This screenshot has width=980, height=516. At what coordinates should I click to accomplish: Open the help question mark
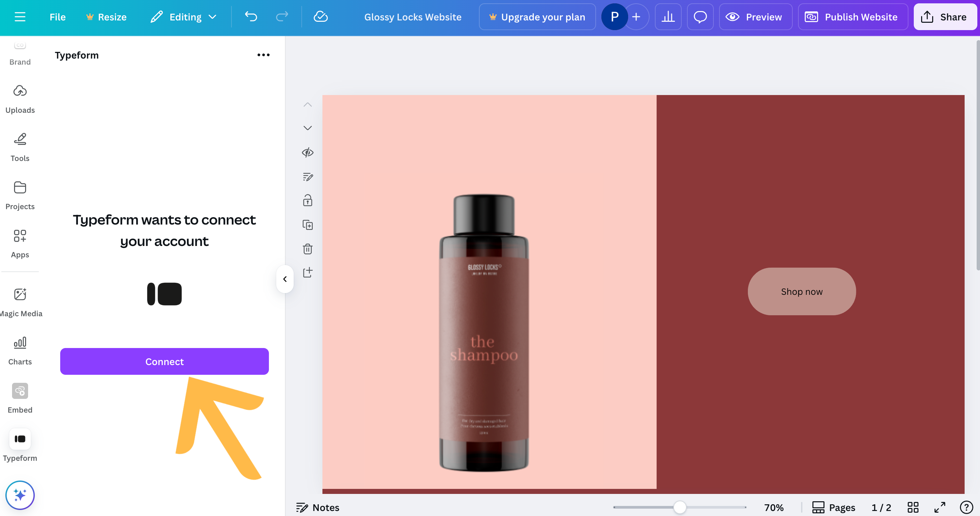tap(966, 507)
